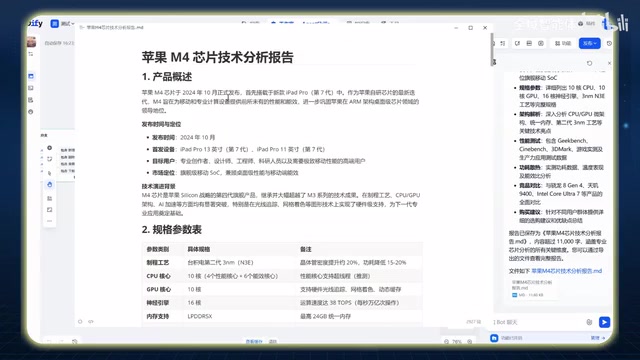Click the zoom in icon beside 76%
The image size is (640, 360).
(x=470, y=342)
